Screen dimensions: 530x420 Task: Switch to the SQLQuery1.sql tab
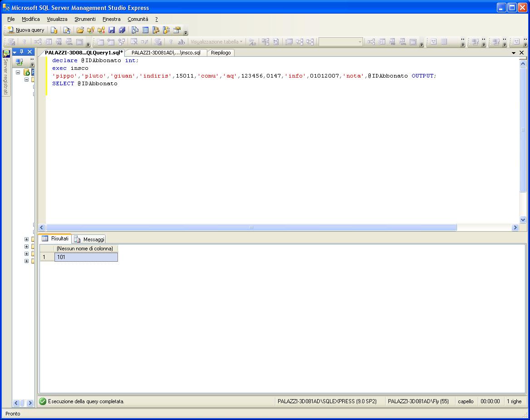point(83,53)
